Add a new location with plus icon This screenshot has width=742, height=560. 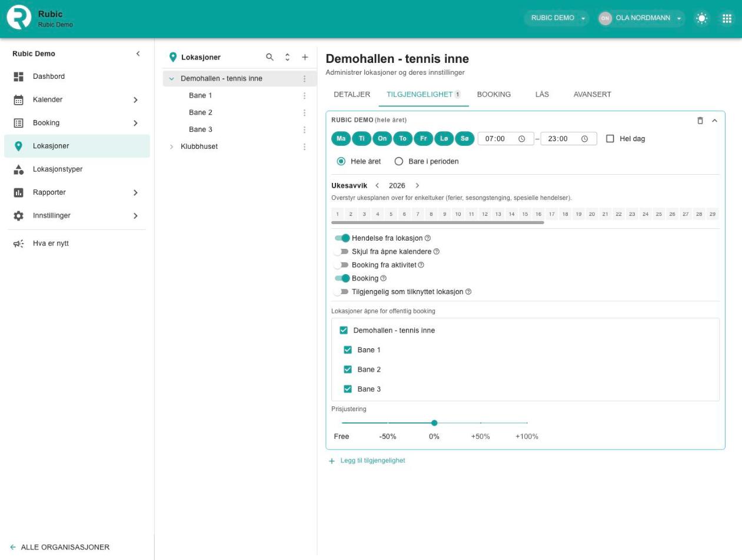(x=305, y=57)
